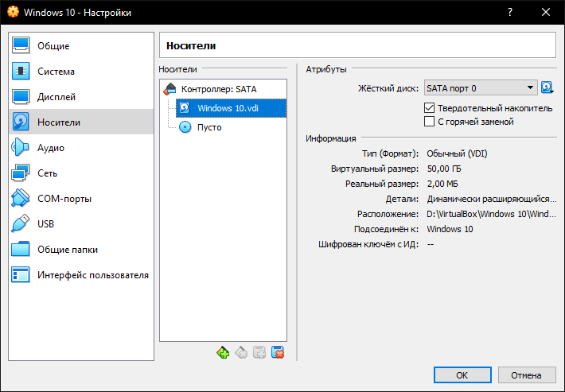565x392 pixels.
Task: Click the question mark help button
Action: 510,12
